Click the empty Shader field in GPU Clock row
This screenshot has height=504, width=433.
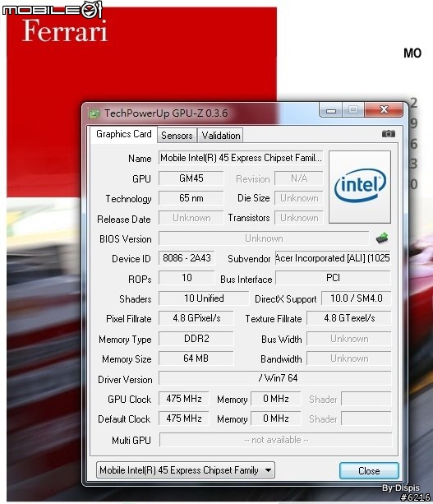(366, 399)
